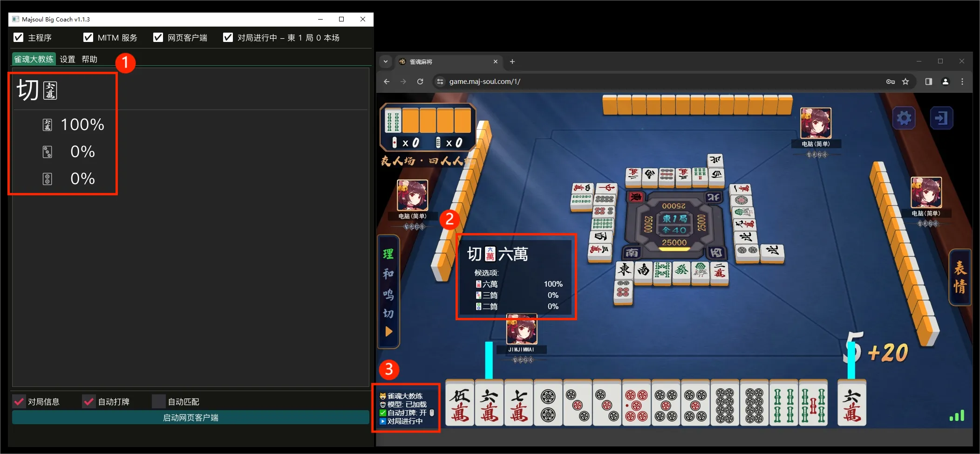Viewport: 980px width, 454px height.
Task: Open the Chrome side panel
Action: pyautogui.click(x=929, y=82)
